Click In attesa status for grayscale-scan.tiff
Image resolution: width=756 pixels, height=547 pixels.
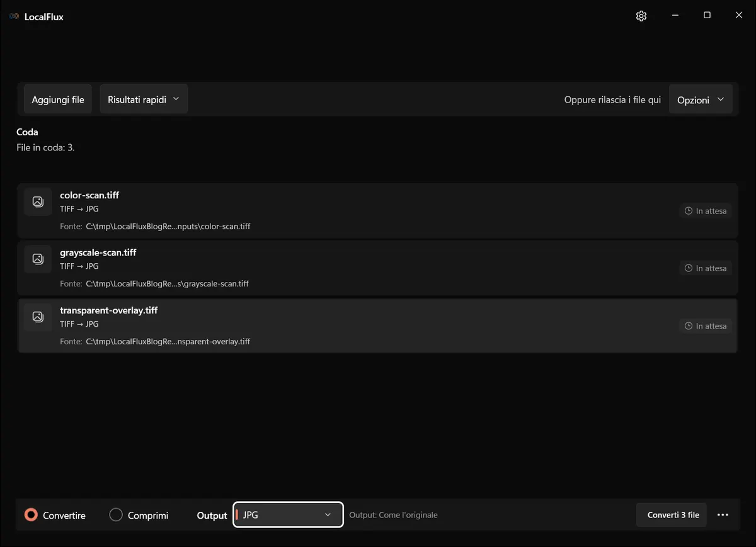point(706,268)
